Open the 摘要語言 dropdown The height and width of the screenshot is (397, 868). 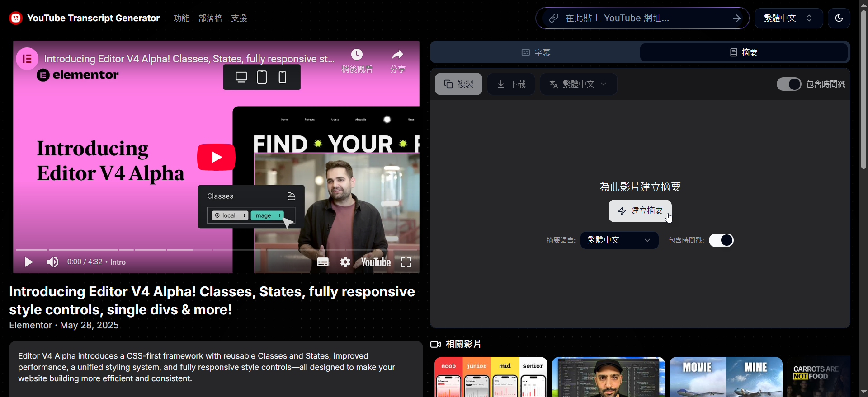pos(619,240)
